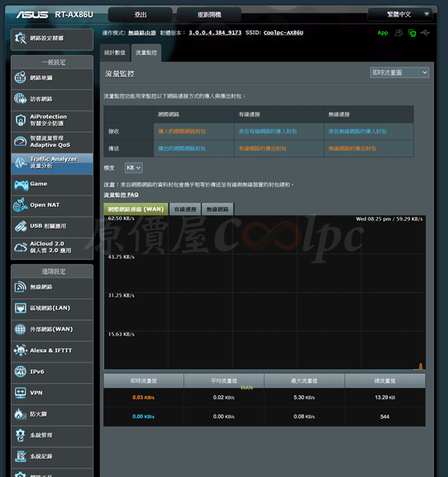The height and width of the screenshot is (477, 448).
Task: Click the connected users icon in header
Action: [x=399, y=32]
